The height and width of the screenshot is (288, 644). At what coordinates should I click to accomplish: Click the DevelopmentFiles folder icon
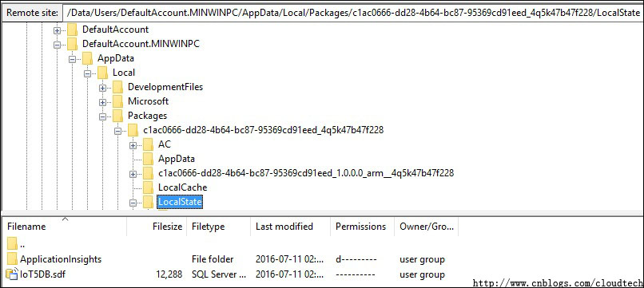(x=117, y=87)
